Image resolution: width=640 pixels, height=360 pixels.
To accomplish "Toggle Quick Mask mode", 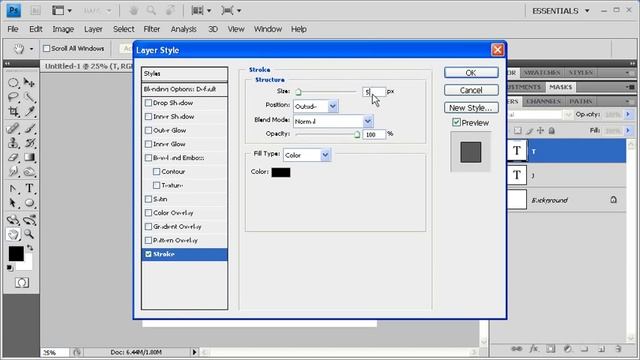I will pos(22,282).
